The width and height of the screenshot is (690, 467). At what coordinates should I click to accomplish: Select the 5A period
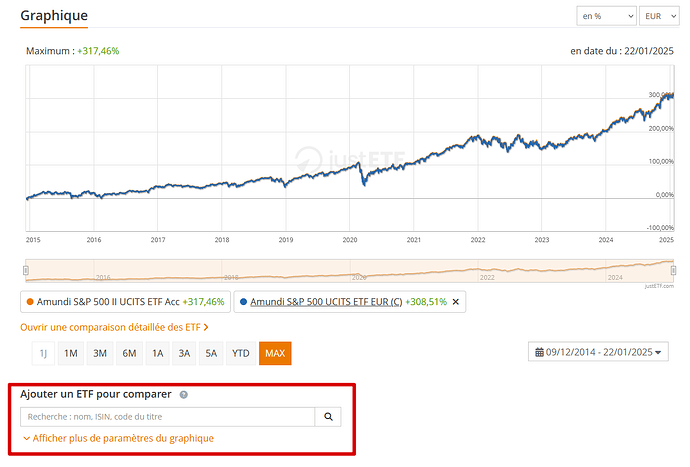211,353
